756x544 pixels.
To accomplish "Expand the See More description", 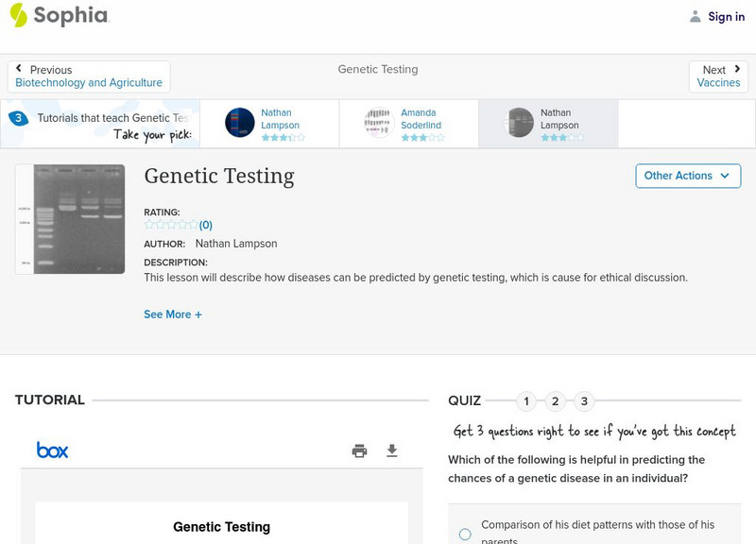I will (173, 314).
